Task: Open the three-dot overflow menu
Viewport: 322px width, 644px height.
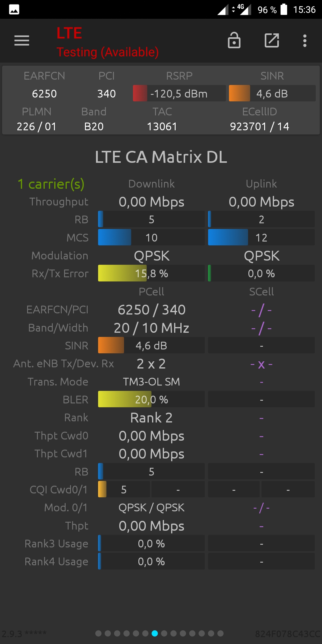Action: 305,41
